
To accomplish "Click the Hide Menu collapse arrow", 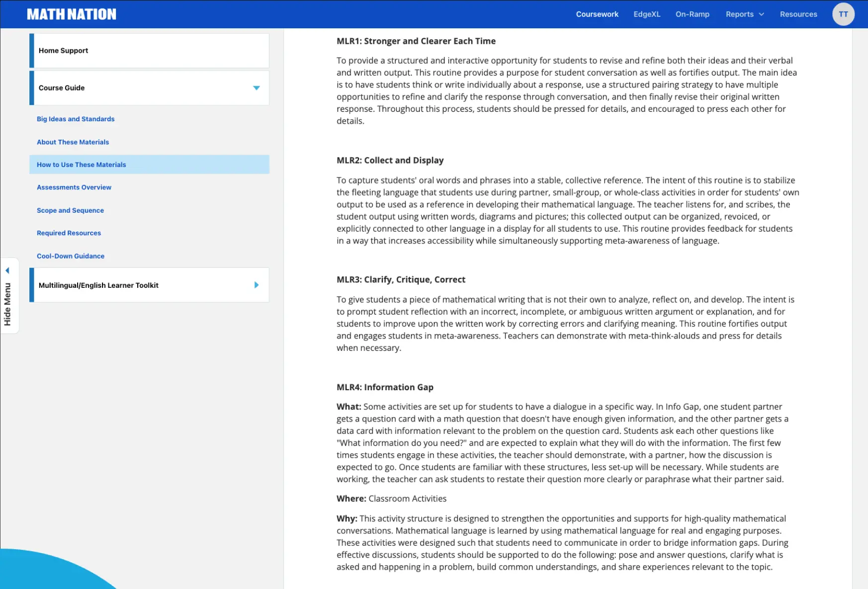I will [7, 270].
